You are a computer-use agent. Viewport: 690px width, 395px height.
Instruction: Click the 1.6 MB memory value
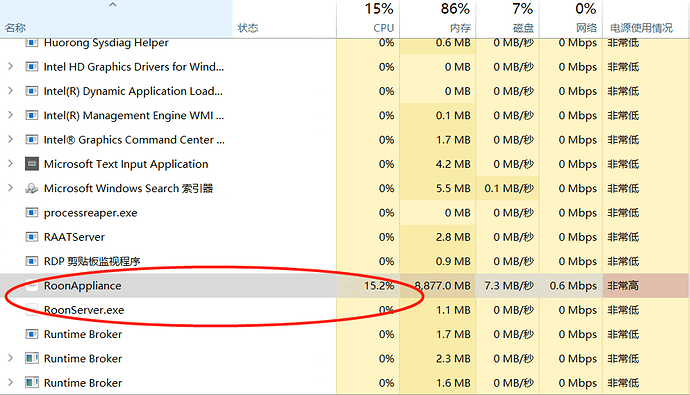[x=453, y=383]
